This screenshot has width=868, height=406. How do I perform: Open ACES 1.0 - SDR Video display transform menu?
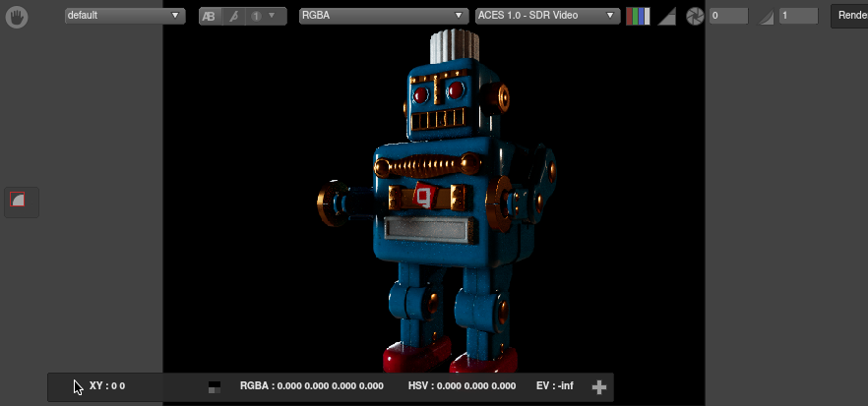[x=546, y=16]
